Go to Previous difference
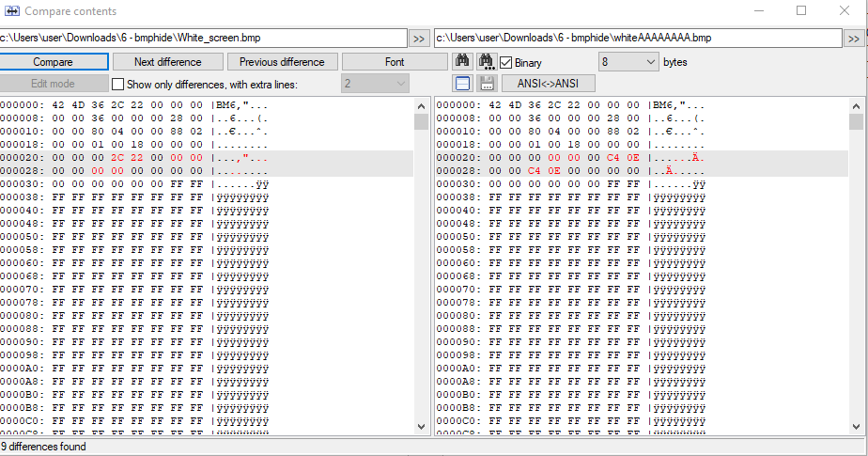Viewport: 868px width, 456px height. click(283, 61)
